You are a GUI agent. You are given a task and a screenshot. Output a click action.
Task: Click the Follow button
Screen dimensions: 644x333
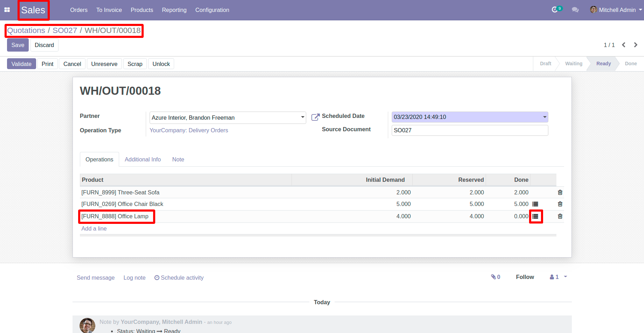point(525,277)
